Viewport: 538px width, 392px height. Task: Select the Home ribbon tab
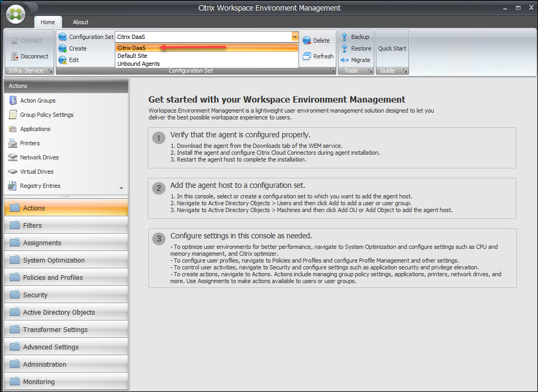click(x=48, y=22)
